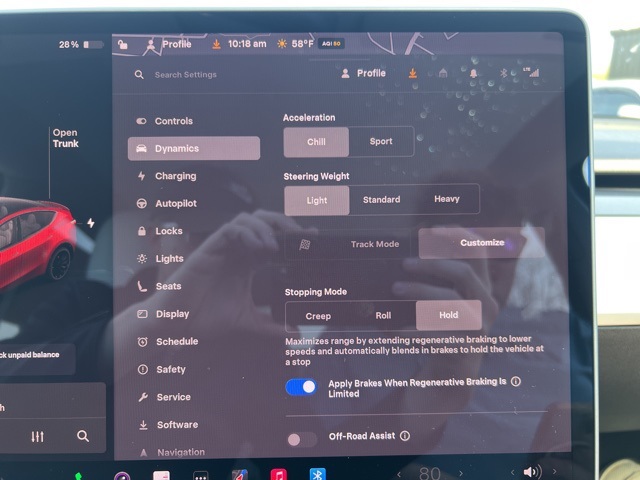The width and height of the screenshot is (640, 480).
Task: Tap the Open Trunk control
Action: pyautogui.click(x=65, y=138)
